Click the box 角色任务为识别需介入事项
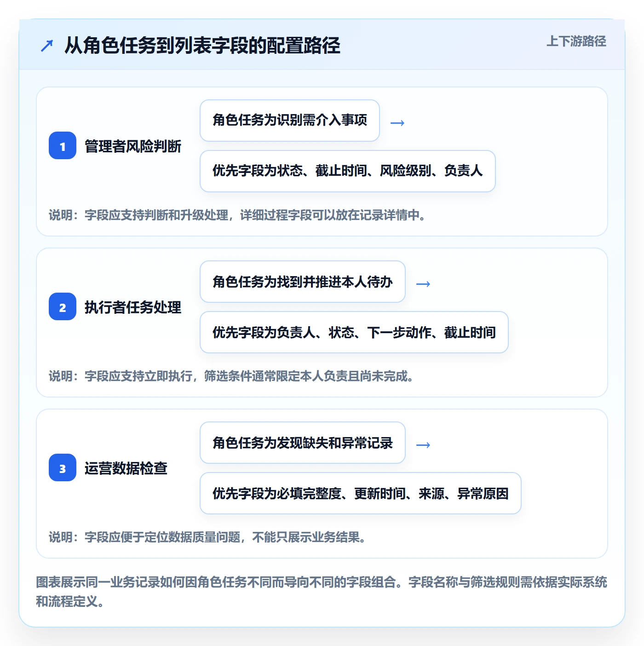 pos(290,121)
